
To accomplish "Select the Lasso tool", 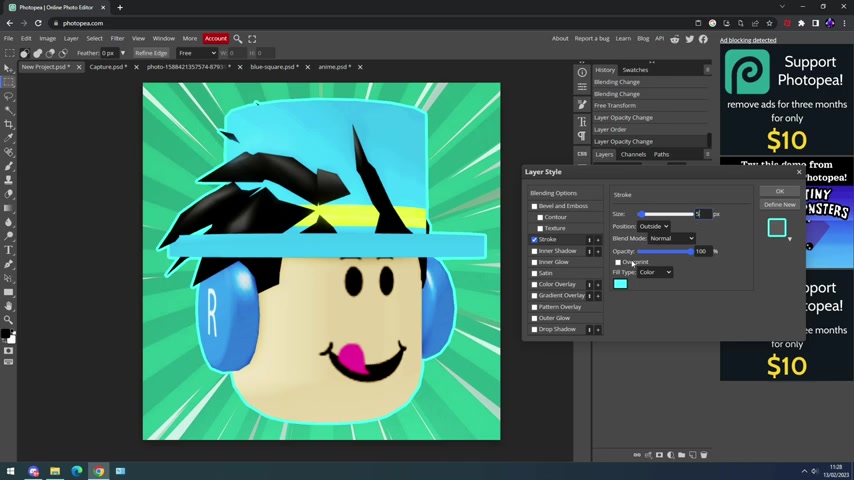I will (9, 96).
